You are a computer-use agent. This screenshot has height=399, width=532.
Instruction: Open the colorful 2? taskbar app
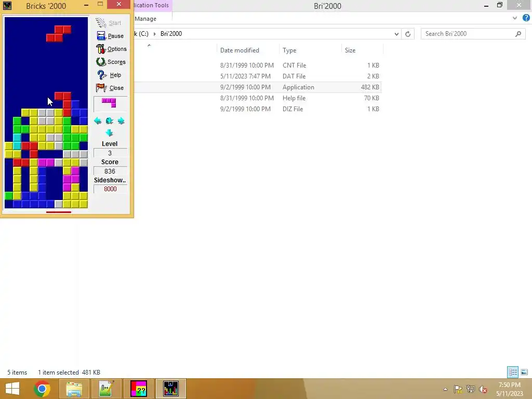tap(138, 389)
